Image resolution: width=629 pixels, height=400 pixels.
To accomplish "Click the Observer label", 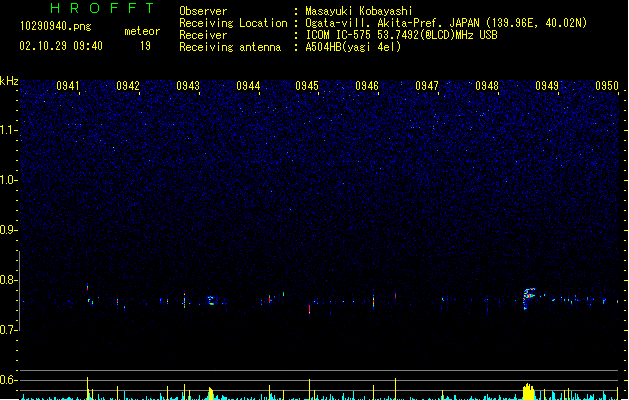I will [203, 11].
